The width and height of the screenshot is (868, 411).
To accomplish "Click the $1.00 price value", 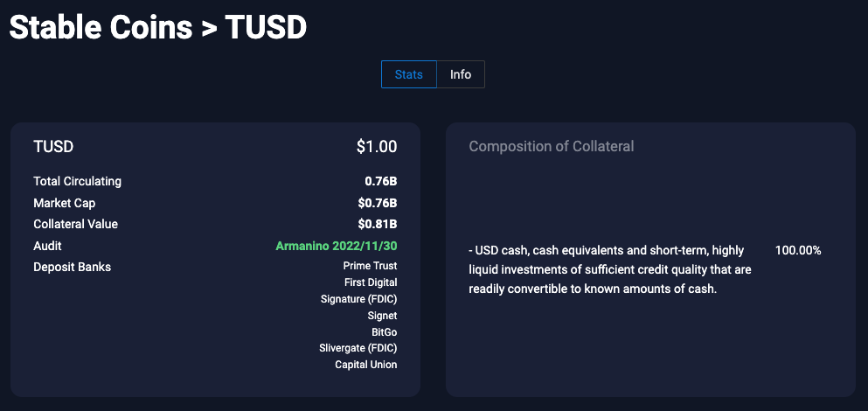I will [377, 147].
